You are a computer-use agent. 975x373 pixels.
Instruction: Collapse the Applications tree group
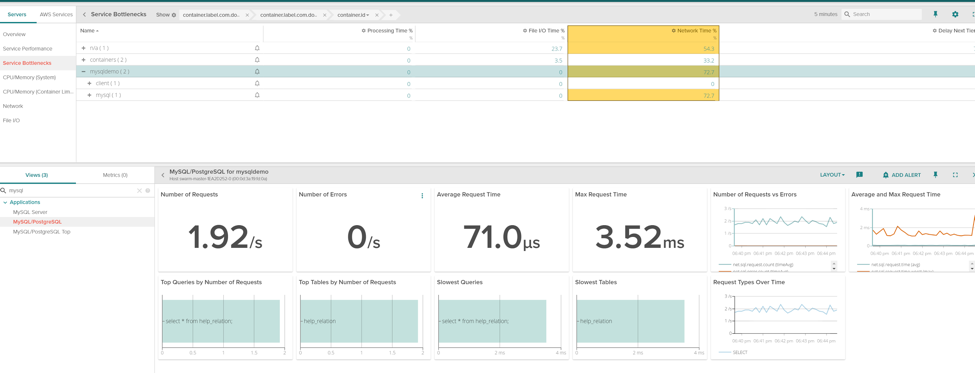pos(5,203)
